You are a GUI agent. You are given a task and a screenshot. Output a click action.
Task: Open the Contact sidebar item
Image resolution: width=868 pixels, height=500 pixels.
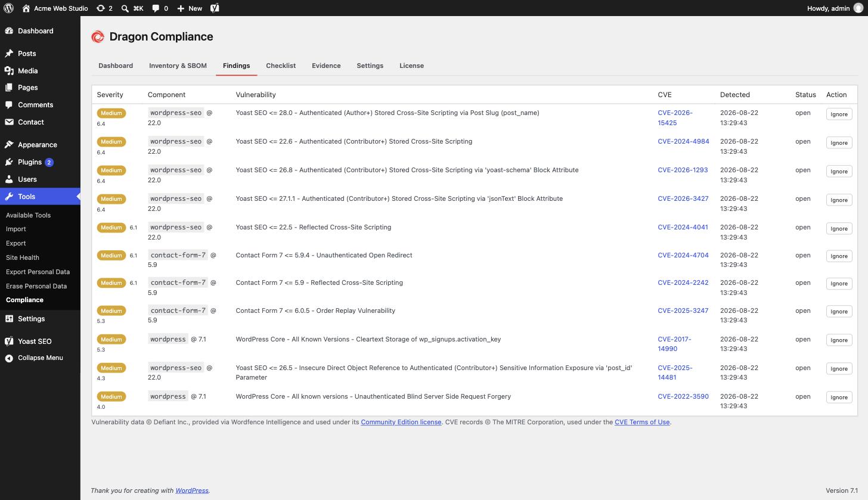point(40,122)
